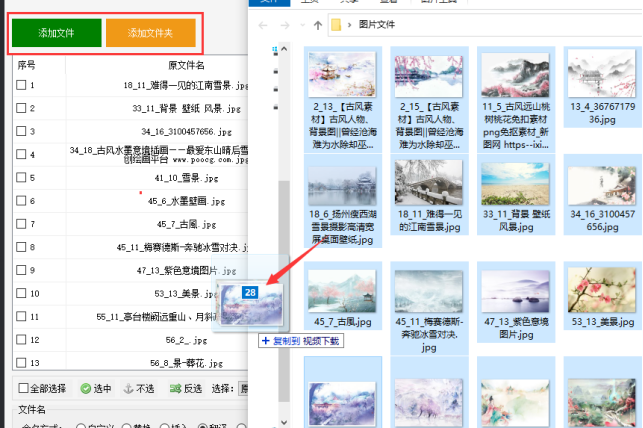Expand the chevron before 图片文件 breadcrumb
Viewport: 643px width, 428px height.
click(x=349, y=25)
